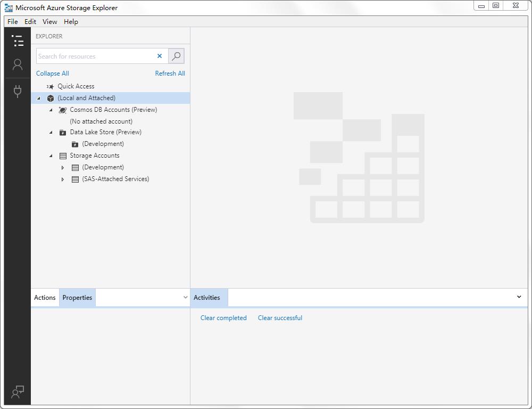Open the View menu
Viewport: 532px width, 409px height.
point(49,22)
